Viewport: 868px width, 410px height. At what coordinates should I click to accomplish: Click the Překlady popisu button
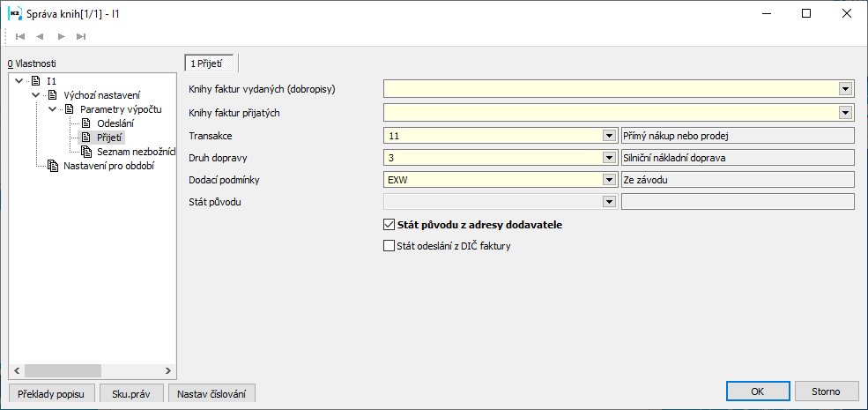pyautogui.click(x=49, y=393)
